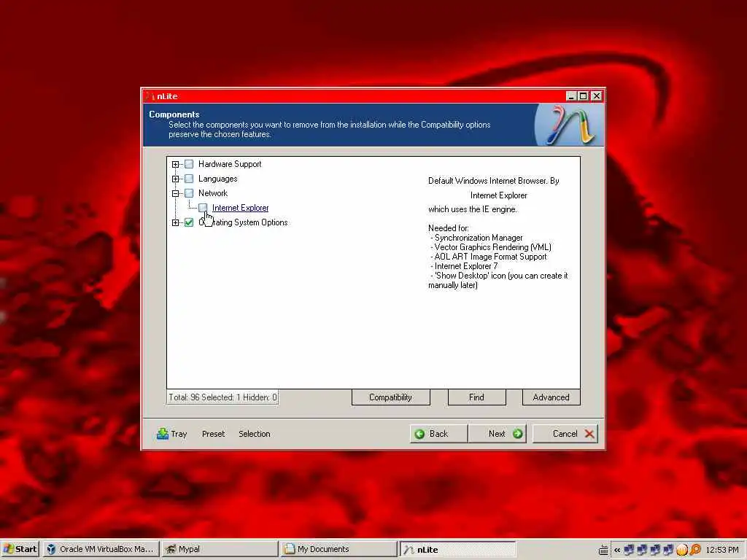Viewport: 747px width, 560px height.
Task: Maximize the nLite window
Action: (583, 96)
